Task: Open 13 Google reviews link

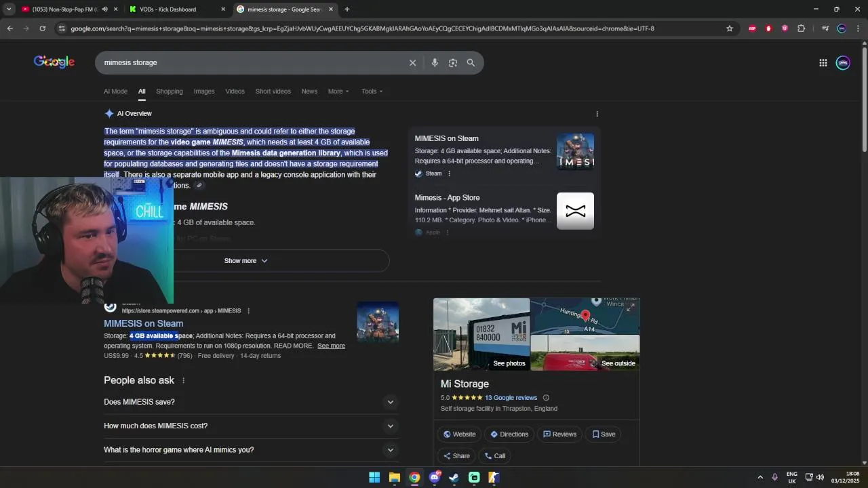Action: (x=511, y=398)
